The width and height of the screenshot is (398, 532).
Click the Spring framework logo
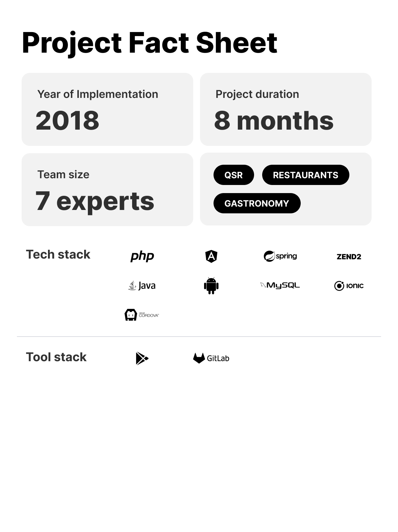pos(280,256)
